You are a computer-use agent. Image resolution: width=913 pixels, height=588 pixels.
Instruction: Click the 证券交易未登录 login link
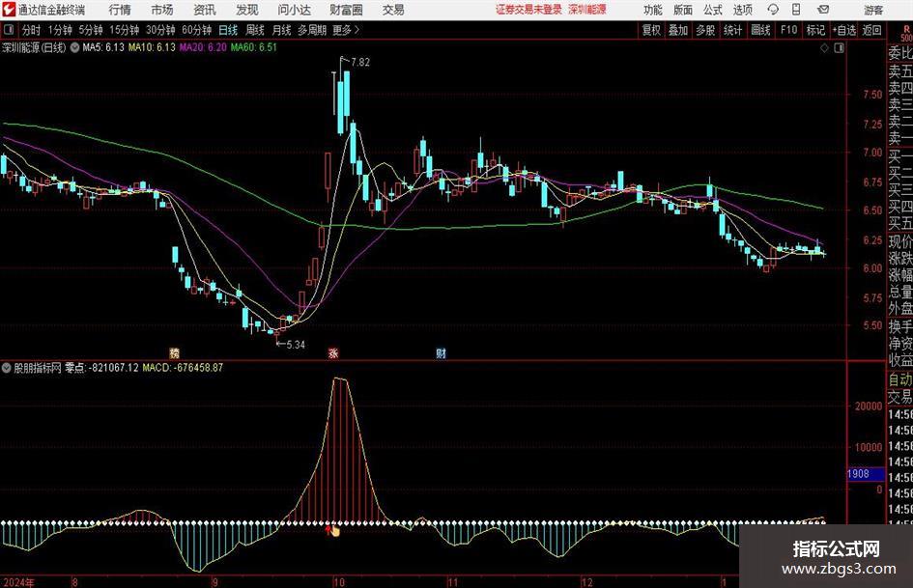click(x=528, y=10)
